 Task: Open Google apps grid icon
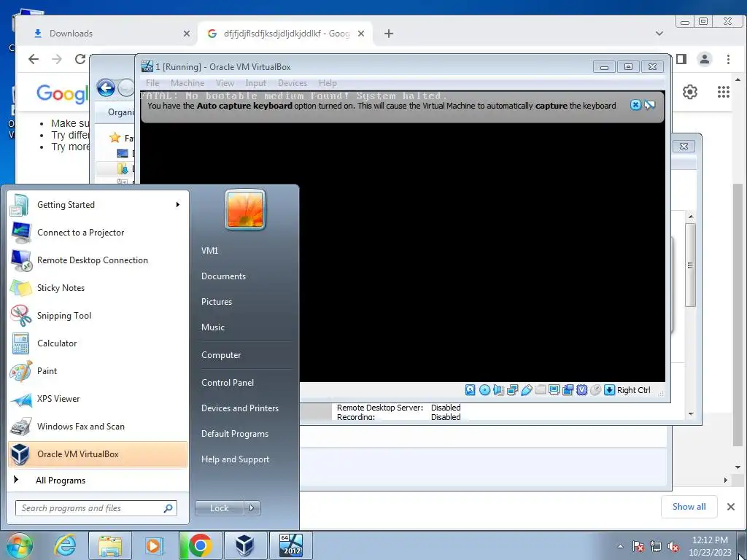(x=723, y=92)
